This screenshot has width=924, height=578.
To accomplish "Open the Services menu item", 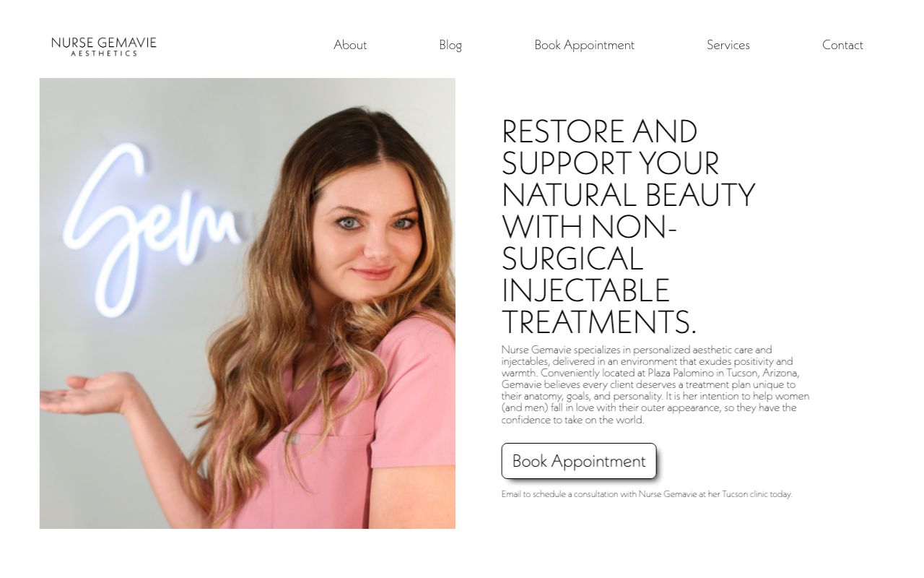I will 728,45.
